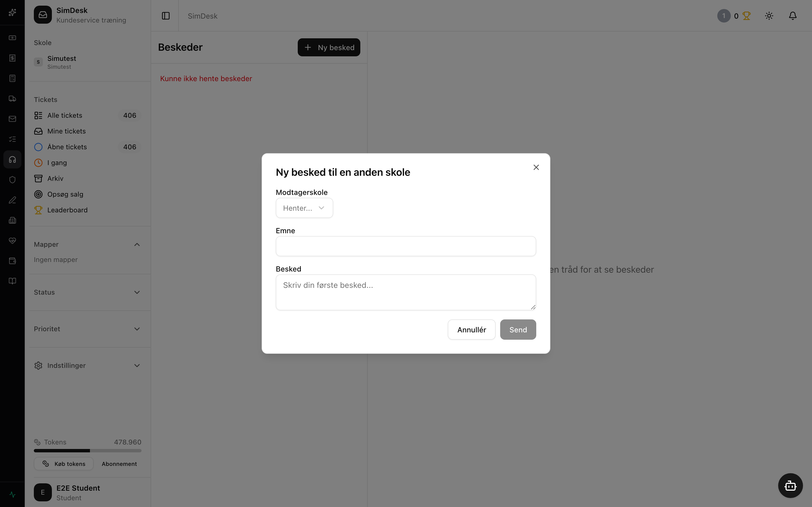Image resolution: width=812 pixels, height=507 pixels.
Task: Open the Modtagerskole dropdown
Action: [304, 208]
